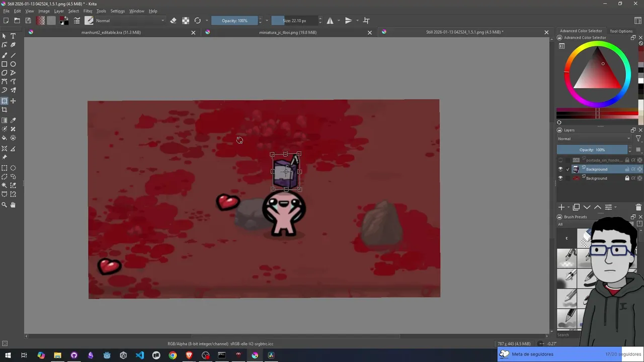Select the Measure tool
The image size is (644, 362).
pos(13,149)
